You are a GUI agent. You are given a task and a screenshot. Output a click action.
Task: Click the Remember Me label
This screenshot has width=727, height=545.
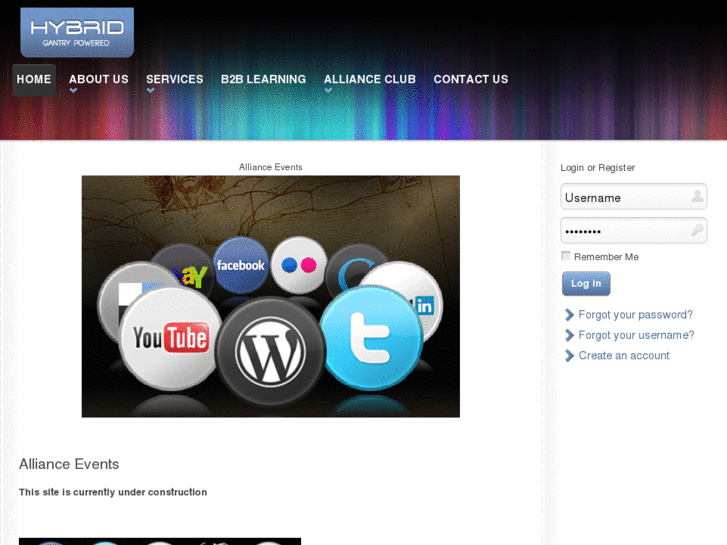point(606,257)
